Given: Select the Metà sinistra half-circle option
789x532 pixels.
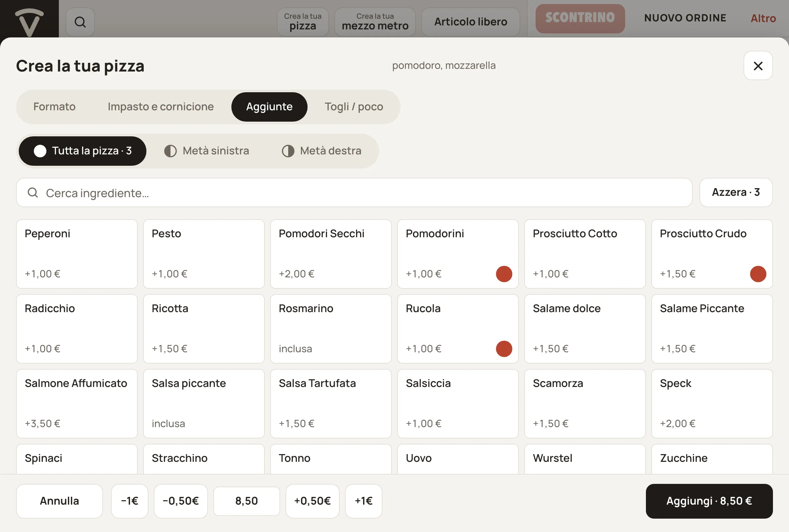Looking at the screenshot, I should [x=207, y=151].
